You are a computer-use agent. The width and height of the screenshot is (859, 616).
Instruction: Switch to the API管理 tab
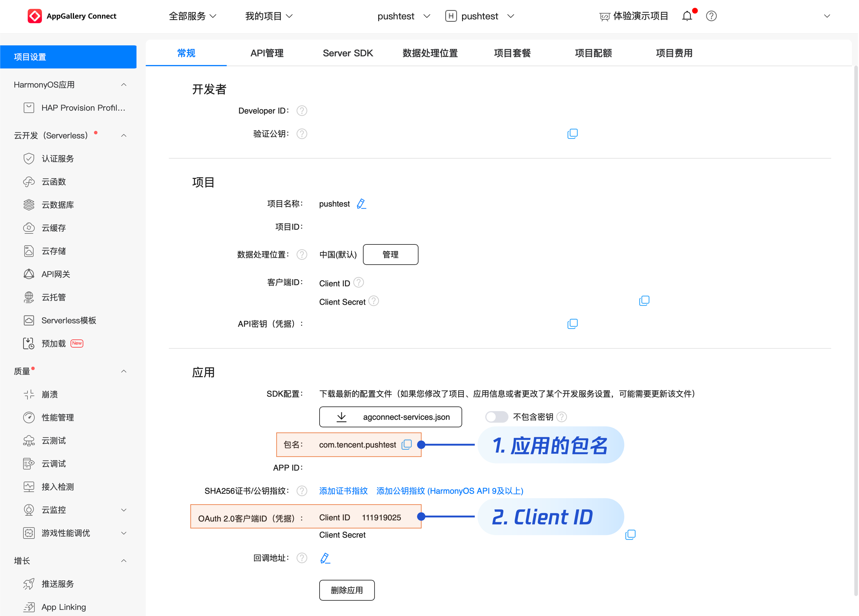coord(267,53)
